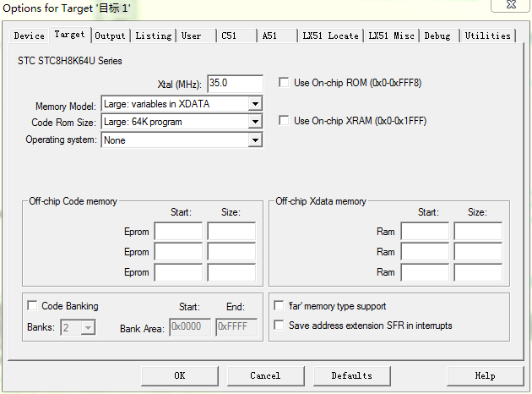This screenshot has height=394, width=532.
Task: Open the Operating system dropdown
Action: 182,140
